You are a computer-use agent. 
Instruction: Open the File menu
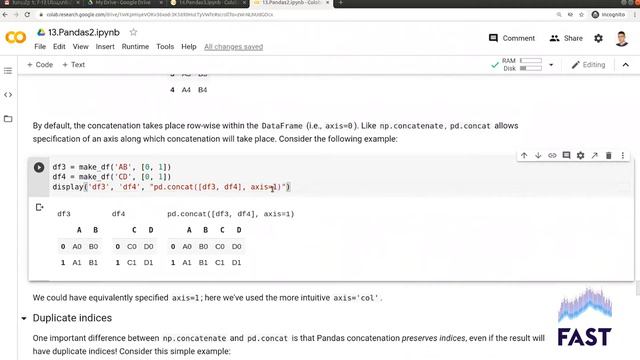pyautogui.click(x=40, y=47)
